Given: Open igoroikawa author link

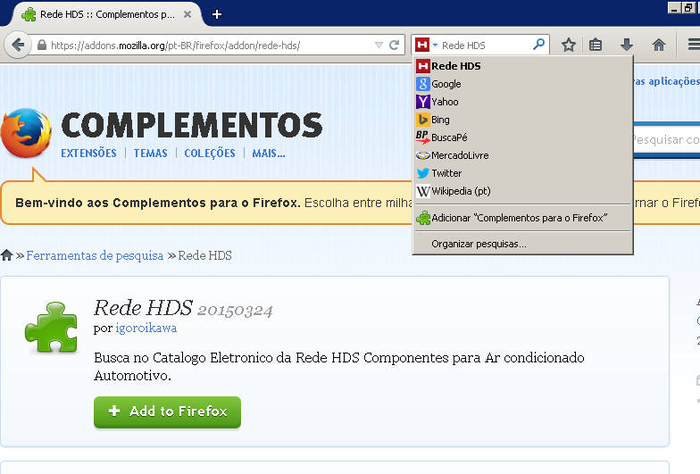Looking at the screenshot, I should [x=146, y=328].
